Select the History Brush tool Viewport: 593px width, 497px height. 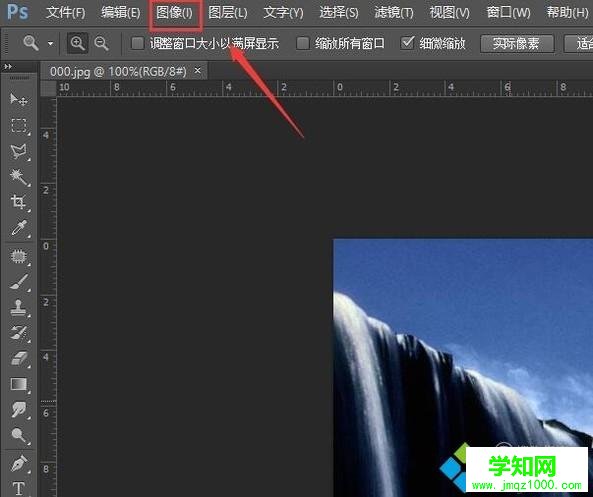pos(19,333)
